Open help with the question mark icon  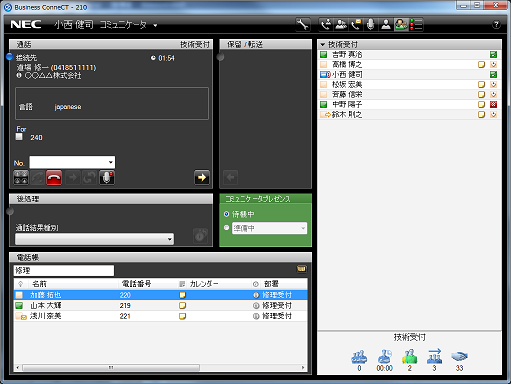click(496, 24)
